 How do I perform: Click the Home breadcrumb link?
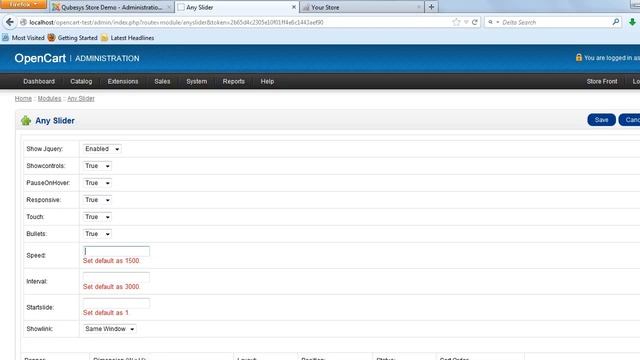(23, 98)
